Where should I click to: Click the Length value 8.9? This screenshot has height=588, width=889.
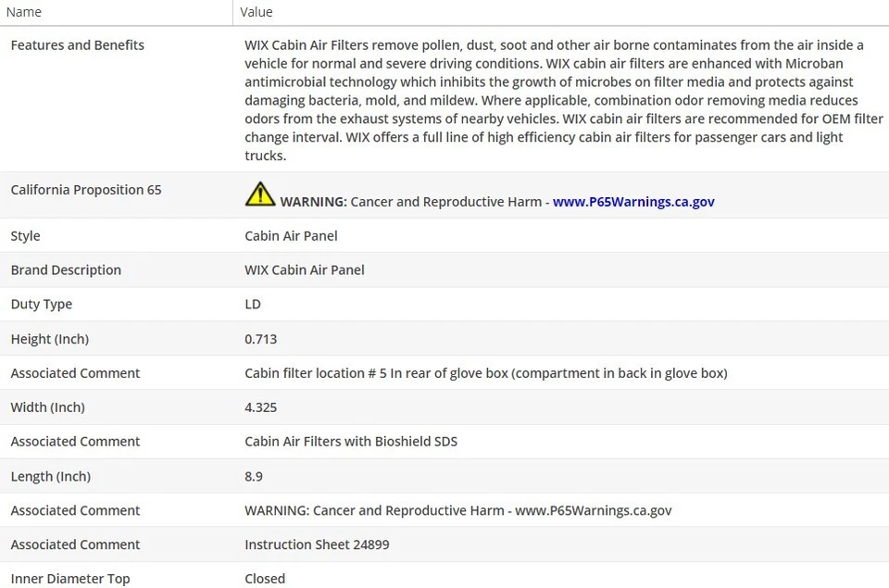pyautogui.click(x=254, y=476)
